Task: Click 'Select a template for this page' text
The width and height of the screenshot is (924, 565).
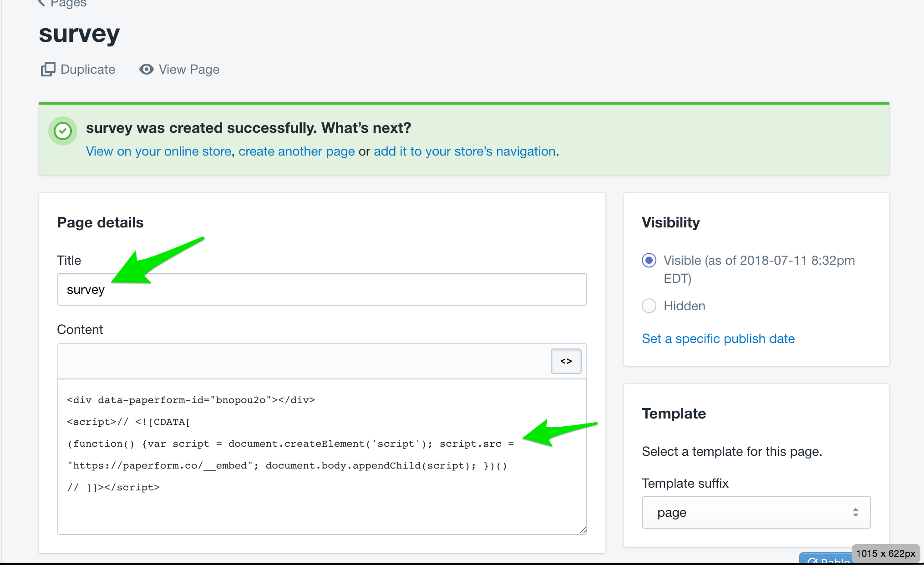Action: pyautogui.click(x=732, y=451)
